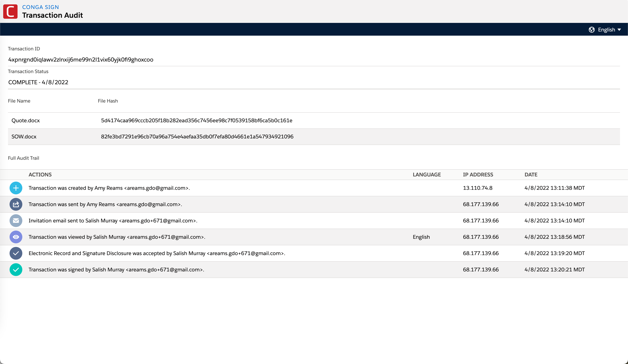Image resolution: width=628 pixels, height=364 pixels.
Task: Click the ACTIONS column header
Action: pos(40,175)
